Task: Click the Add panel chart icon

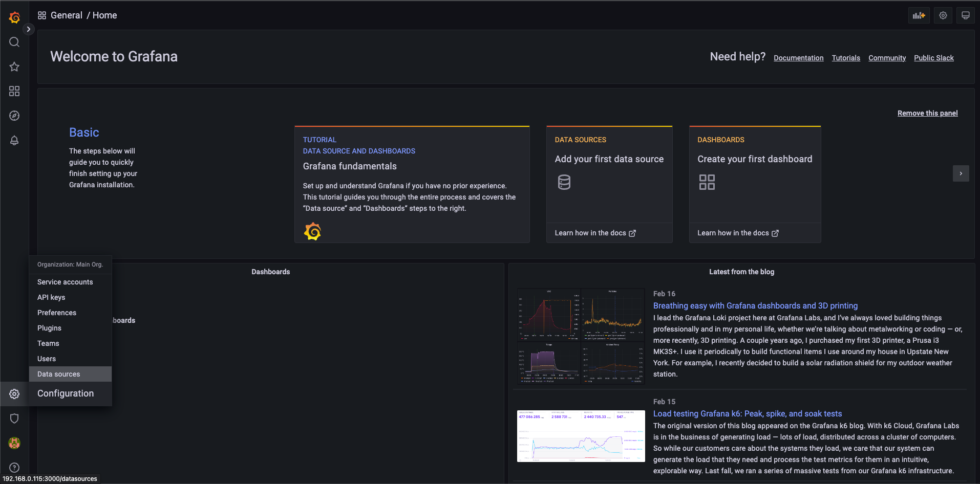Action: [919, 15]
